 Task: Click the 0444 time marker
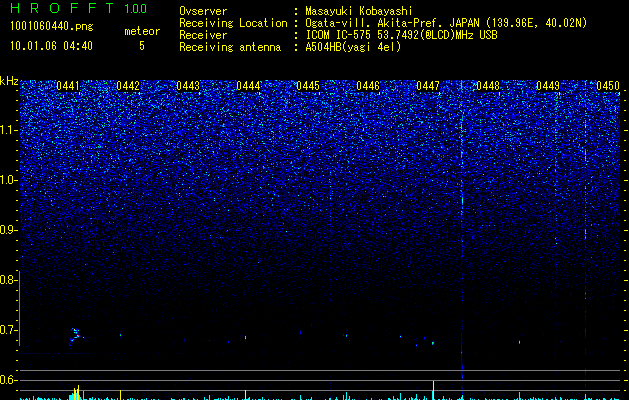[x=248, y=86]
